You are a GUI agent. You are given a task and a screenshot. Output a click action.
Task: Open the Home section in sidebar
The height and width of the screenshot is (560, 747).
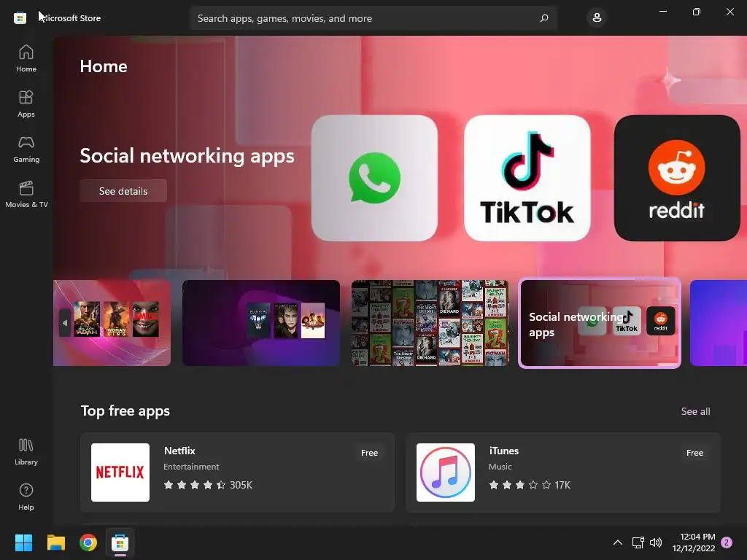coord(26,58)
